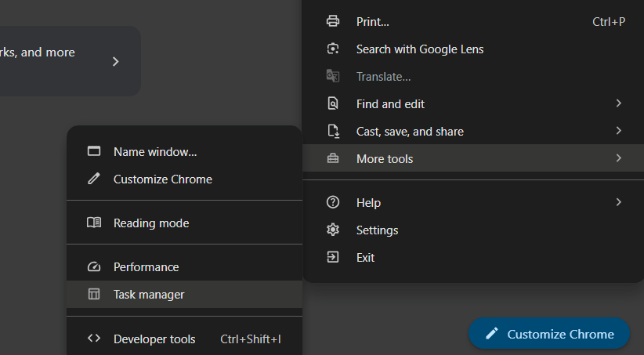Click the Reading mode book icon
644x355 pixels.
coord(94,223)
